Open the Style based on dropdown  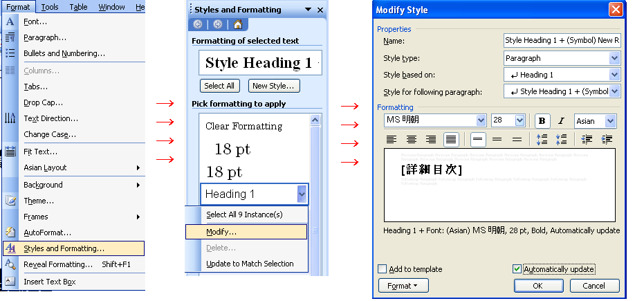click(615, 75)
